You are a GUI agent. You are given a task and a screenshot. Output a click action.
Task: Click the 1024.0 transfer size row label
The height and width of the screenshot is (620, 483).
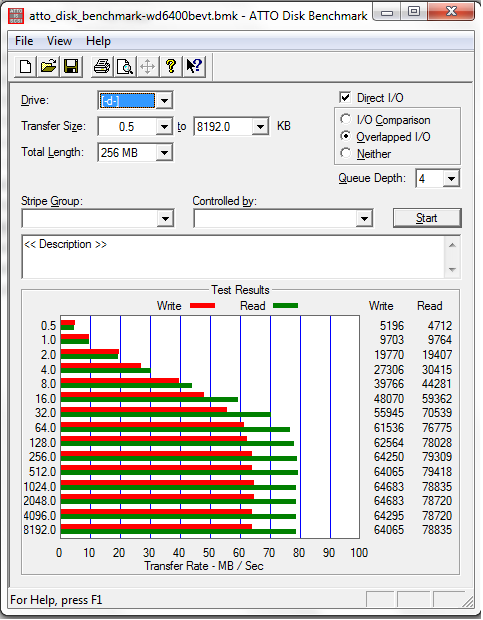[40, 486]
